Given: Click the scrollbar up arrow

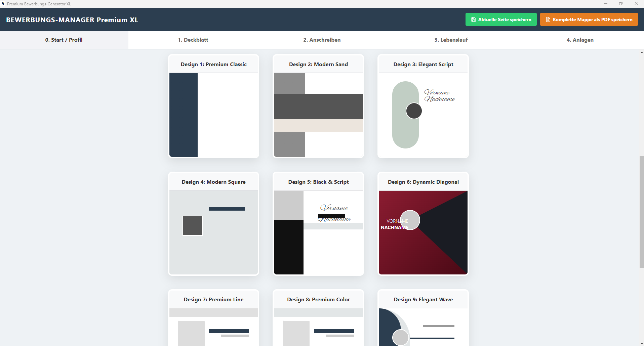Looking at the screenshot, I should click(x=642, y=52).
